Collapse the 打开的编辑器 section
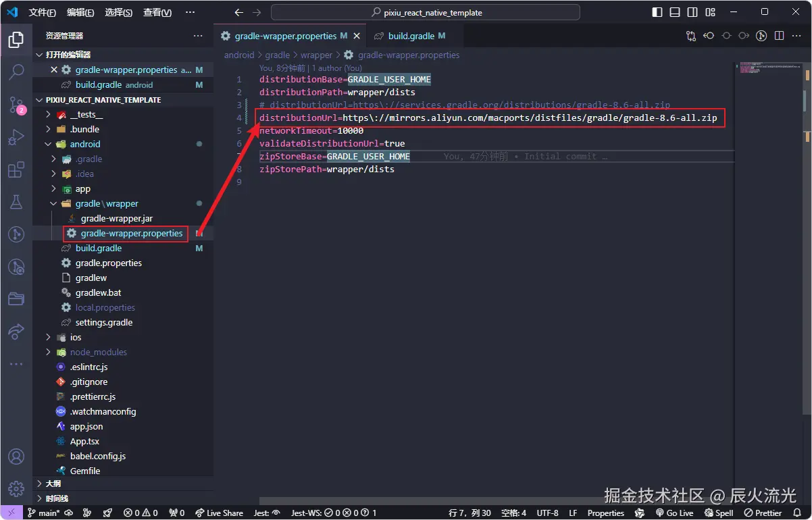 click(123, 55)
